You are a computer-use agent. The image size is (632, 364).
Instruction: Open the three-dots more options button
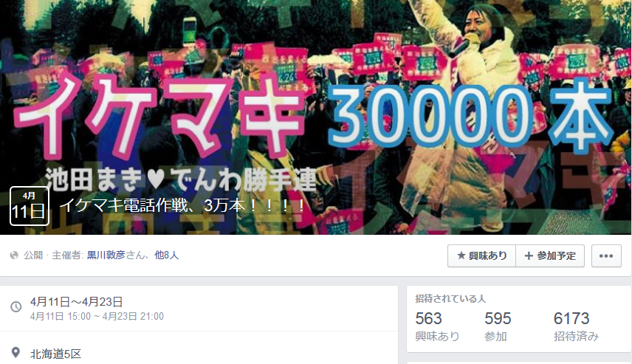click(606, 255)
